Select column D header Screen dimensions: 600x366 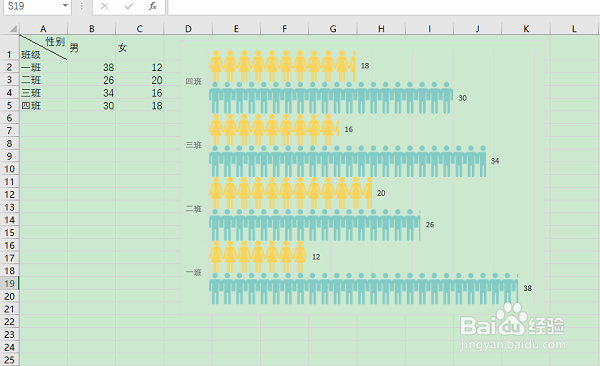pos(188,29)
